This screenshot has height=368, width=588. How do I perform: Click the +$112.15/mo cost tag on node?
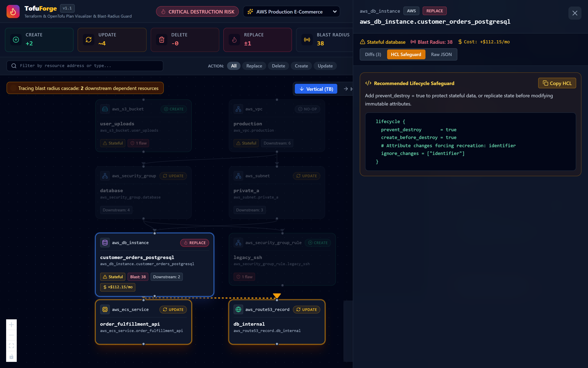(118, 287)
